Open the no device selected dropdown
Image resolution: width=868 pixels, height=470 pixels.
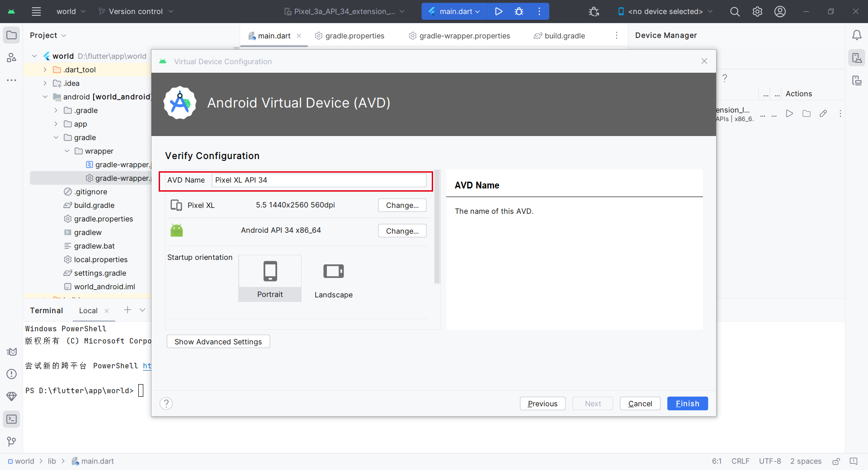(665, 11)
